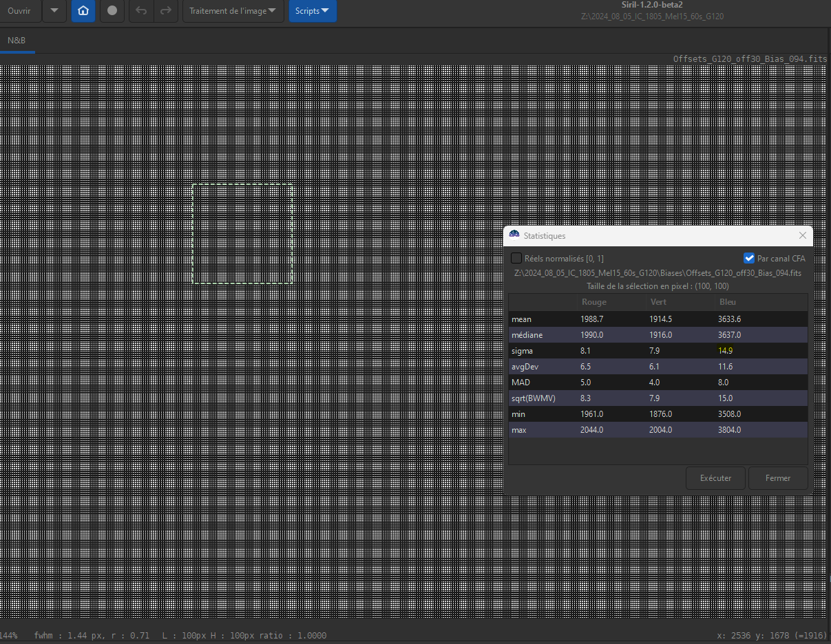Click the Exécuter button
The image size is (831, 644).
[x=715, y=478]
